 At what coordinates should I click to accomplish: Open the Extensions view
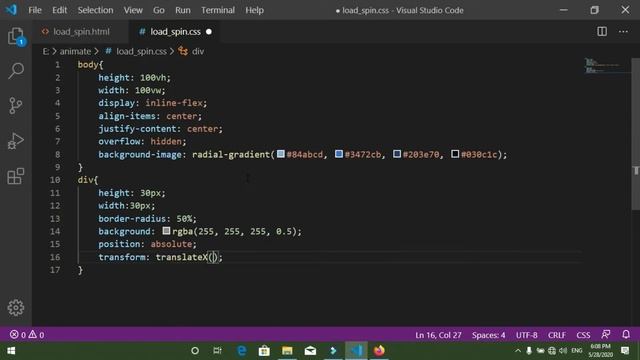click(x=16, y=176)
